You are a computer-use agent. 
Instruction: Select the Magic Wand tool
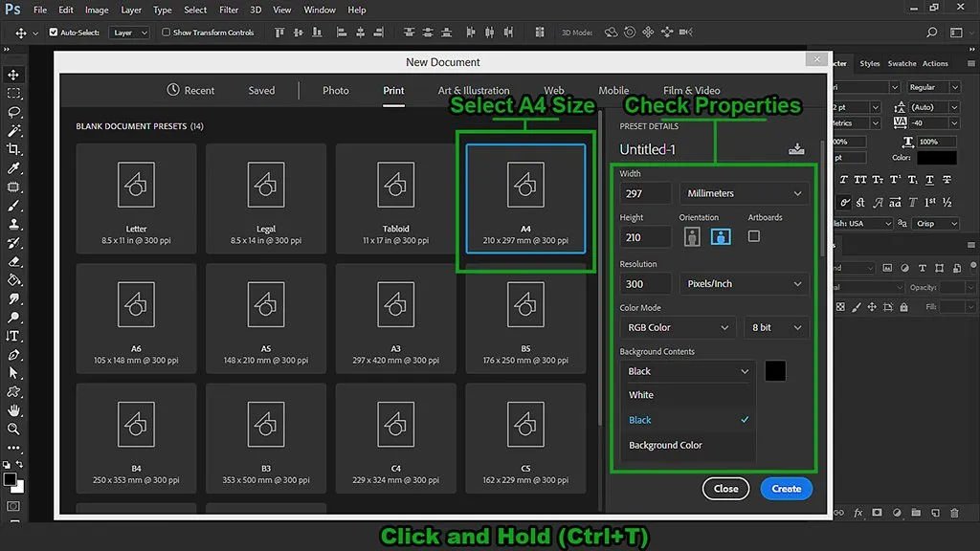click(13, 131)
